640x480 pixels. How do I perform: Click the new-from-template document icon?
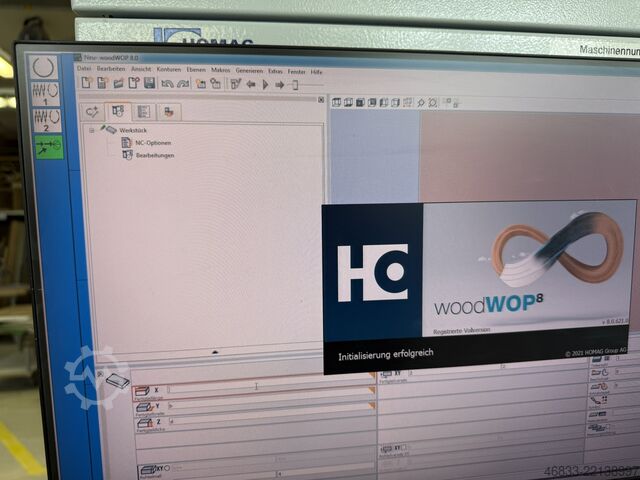tap(102, 83)
